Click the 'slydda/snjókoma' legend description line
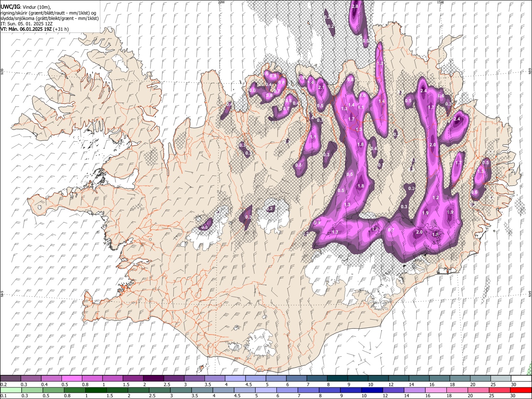The width and height of the screenshot is (532, 399). 49,18
